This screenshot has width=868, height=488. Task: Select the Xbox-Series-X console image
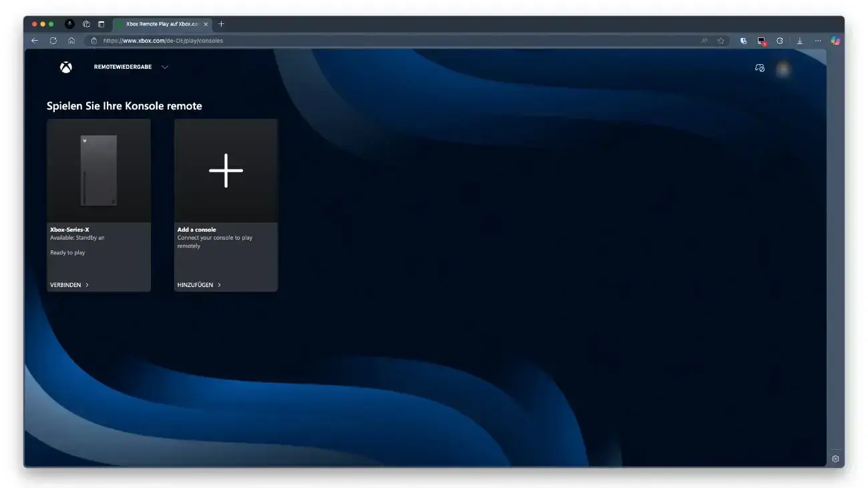click(99, 171)
